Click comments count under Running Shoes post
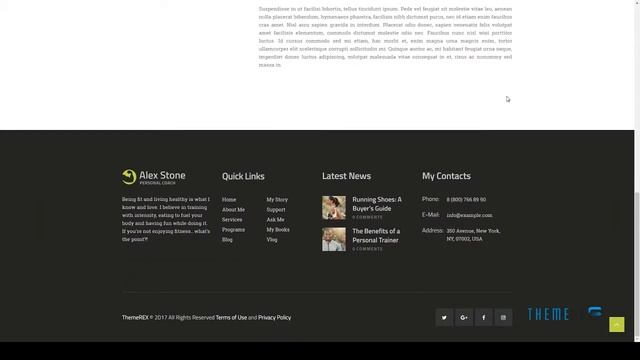640x360 pixels. click(x=367, y=217)
